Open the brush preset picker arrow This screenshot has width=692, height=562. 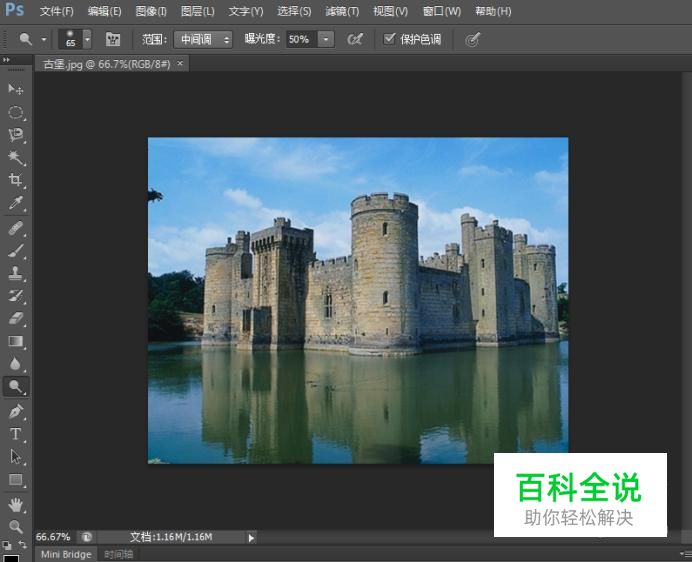click(87, 39)
